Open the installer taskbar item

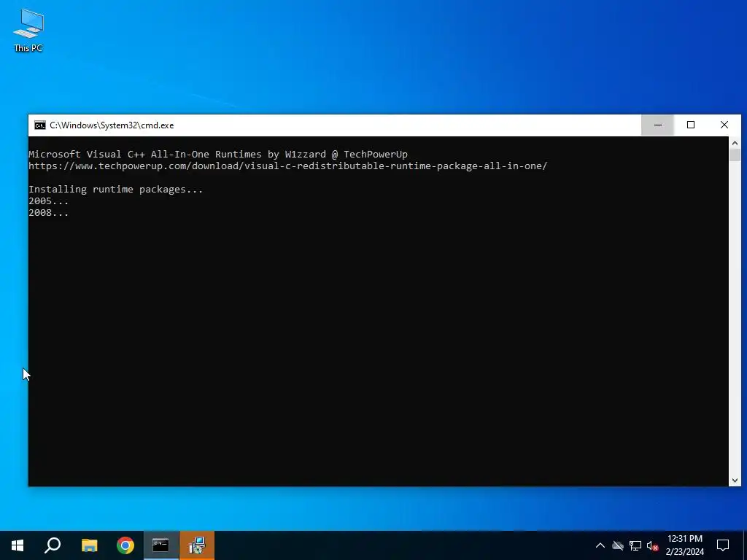(197, 545)
